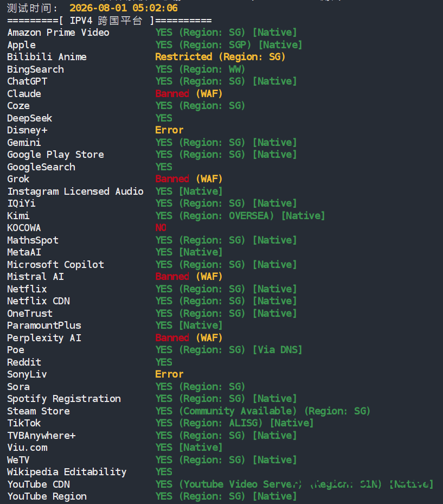The image size is (443, 504).
Task: Click the Grok service label
Action: pos(18,179)
